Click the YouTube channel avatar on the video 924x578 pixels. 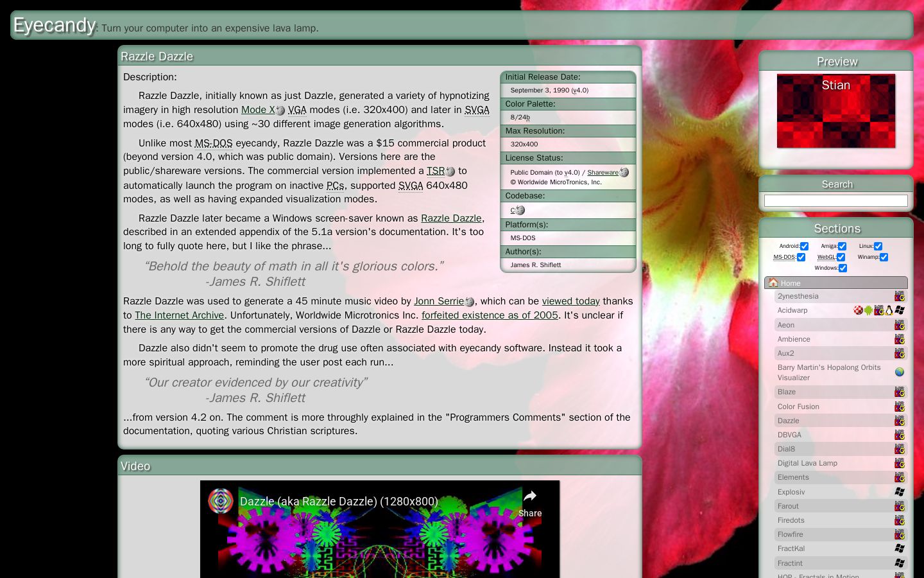[221, 501]
